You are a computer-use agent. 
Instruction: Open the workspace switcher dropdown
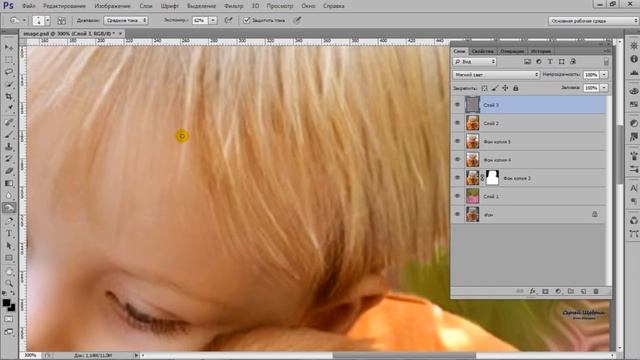(x=593, y=20)
